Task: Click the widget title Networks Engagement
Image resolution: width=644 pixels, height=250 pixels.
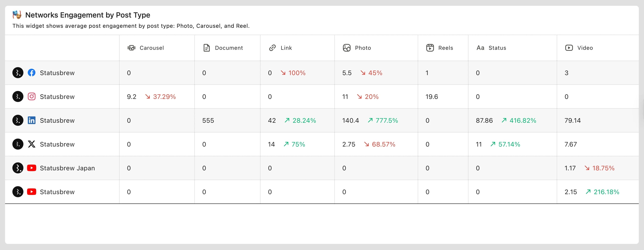Action: pos(88,15)
